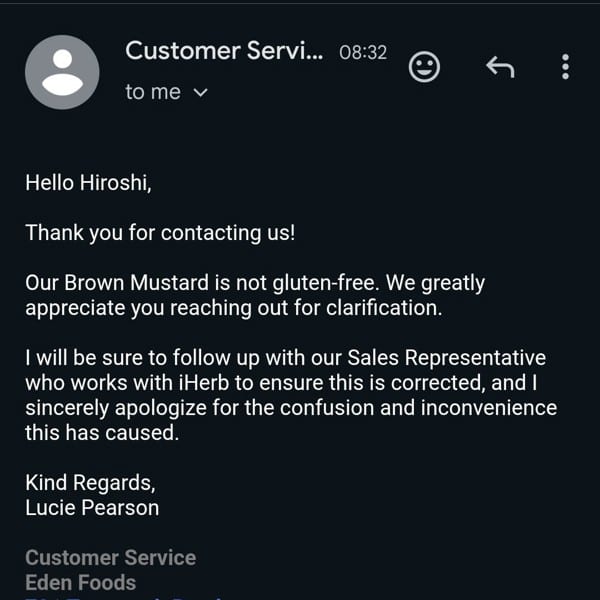Click "Customer Service" in the gray signature
The image size is (600, 600).
[x=111, y=558]
